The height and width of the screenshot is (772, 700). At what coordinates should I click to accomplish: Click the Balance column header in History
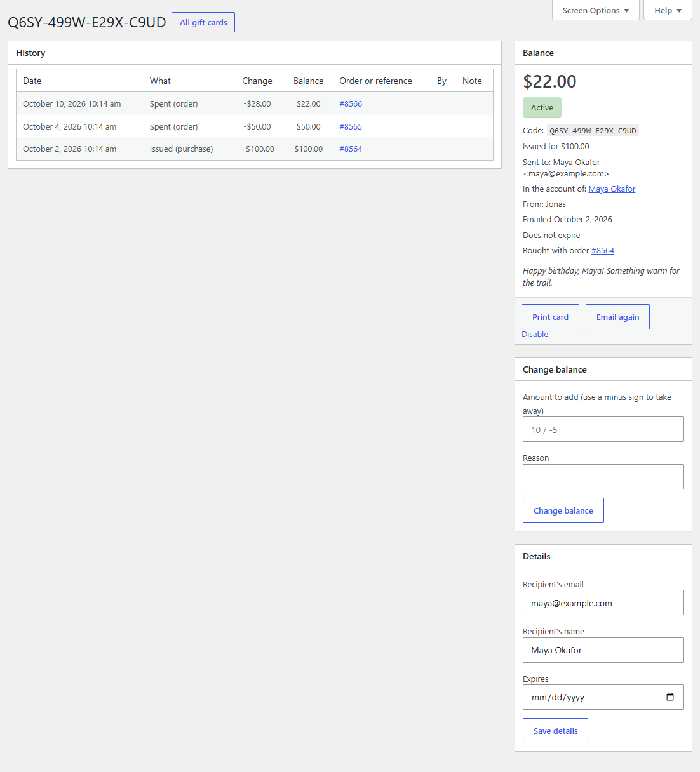(309, 81)
